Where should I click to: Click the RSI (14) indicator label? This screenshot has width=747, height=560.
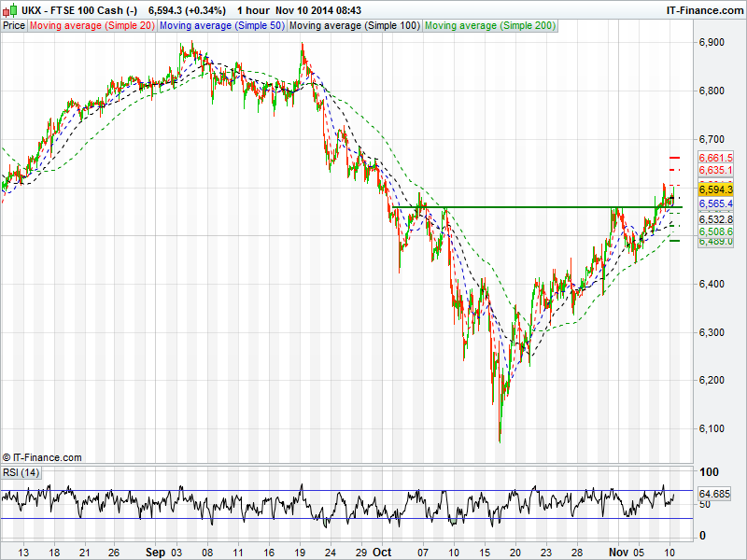pos(21,472)
